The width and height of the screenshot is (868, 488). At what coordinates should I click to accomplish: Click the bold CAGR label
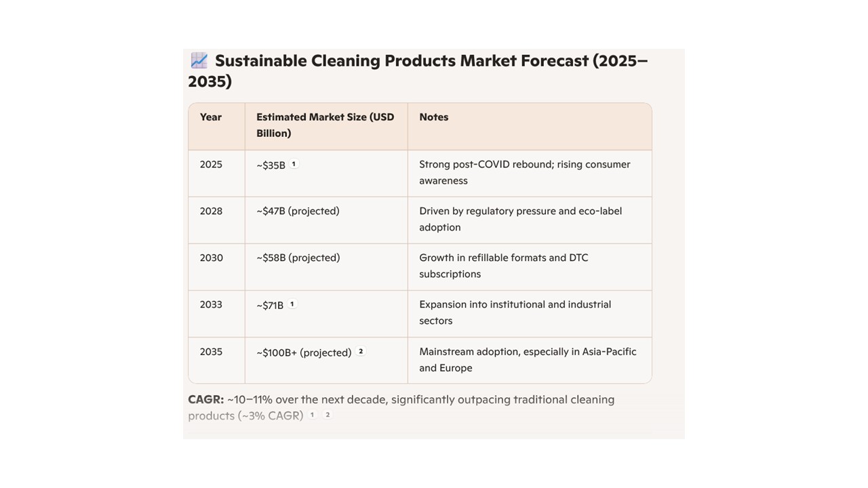[205, 400]
